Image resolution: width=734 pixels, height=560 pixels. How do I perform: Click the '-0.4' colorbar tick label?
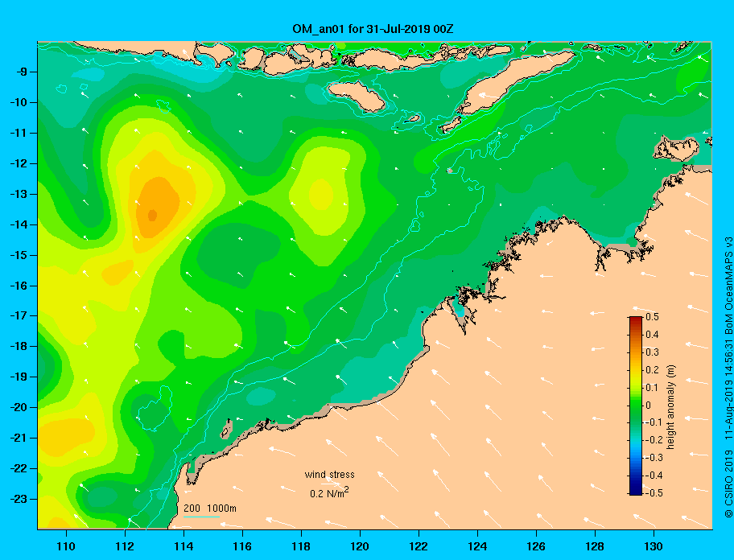pyautogui.click(x=654, y=476)
